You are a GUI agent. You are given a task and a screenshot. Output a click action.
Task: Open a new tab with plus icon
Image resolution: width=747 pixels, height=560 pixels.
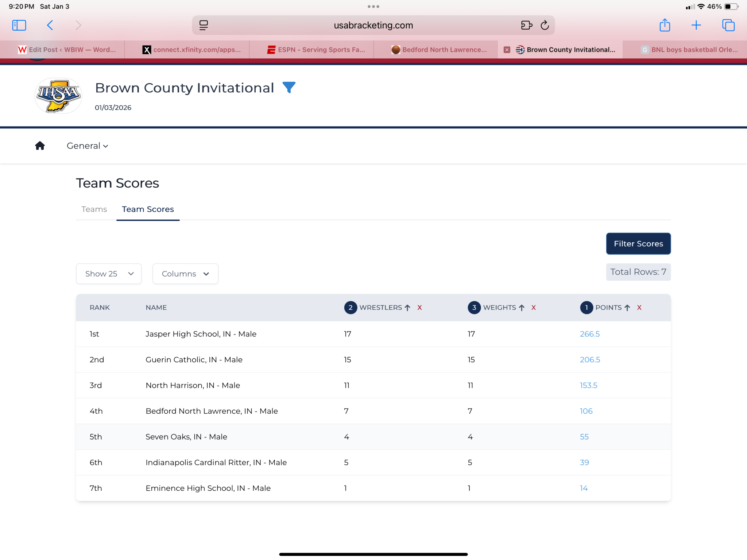coord(696,25)
